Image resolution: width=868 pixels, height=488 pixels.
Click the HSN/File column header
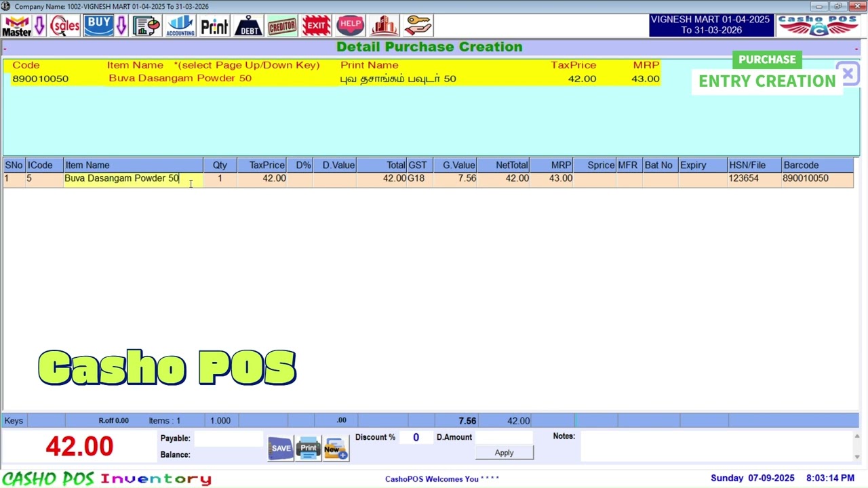point(754,165)
